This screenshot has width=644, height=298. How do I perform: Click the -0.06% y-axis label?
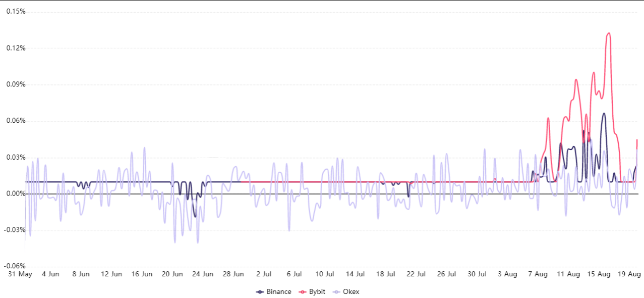pos(15,266)
